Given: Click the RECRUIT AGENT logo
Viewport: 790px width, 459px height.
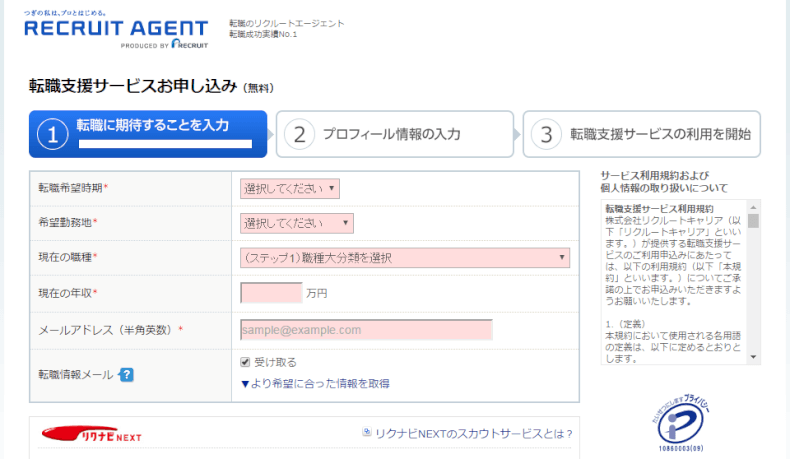Looking at the screenshot, I should [x=116, y=29].
